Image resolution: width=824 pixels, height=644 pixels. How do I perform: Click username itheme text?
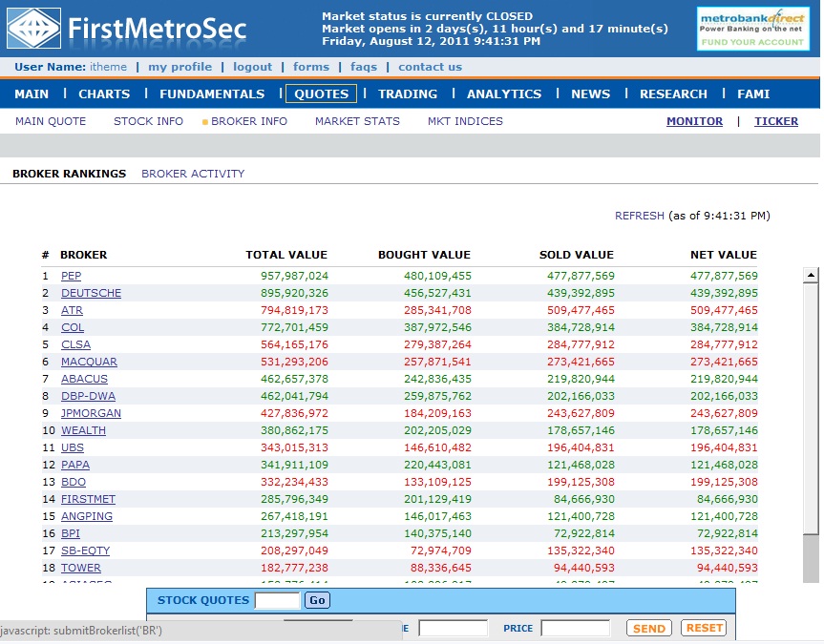click(x=108, y=67)
